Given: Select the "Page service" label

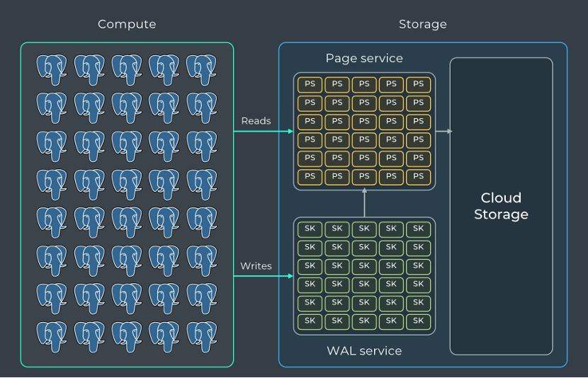Looking at the screenshot, I should tap(364, 58).
